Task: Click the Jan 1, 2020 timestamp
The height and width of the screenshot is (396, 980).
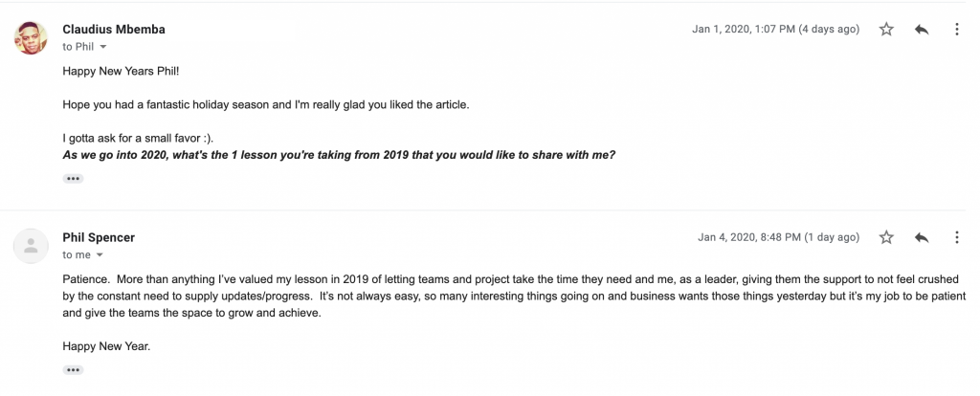Action: [775, 30]
